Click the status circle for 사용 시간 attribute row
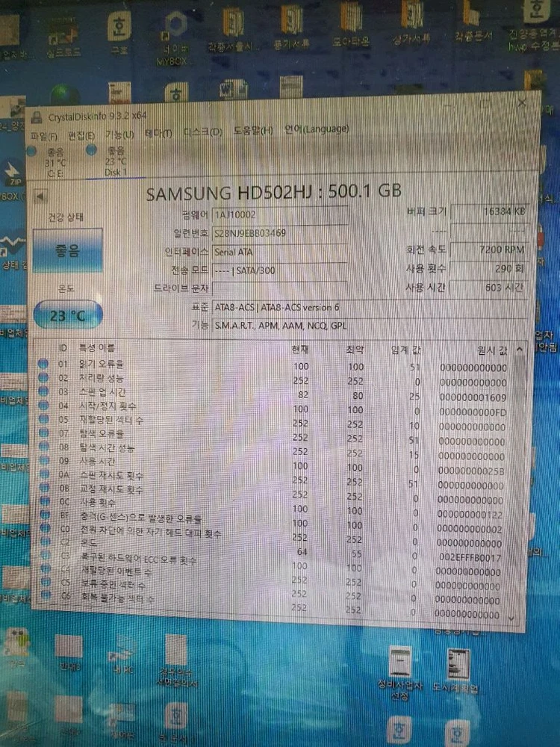Viewport: 560px width, 747px height. coord(44,460)
